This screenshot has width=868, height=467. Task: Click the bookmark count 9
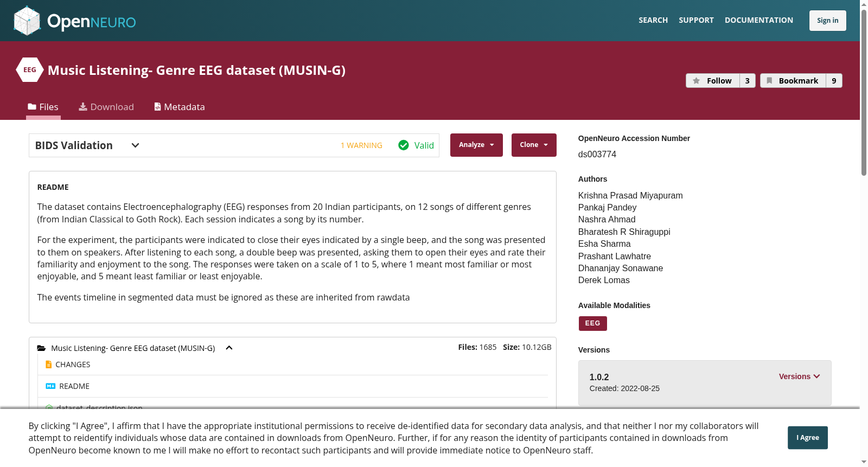pyautogui.click(x=834, y=81)
